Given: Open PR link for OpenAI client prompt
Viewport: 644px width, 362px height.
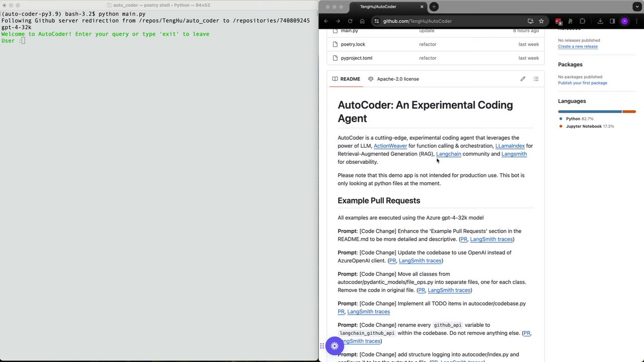Looking at the screenshot, I should (392, 260).
